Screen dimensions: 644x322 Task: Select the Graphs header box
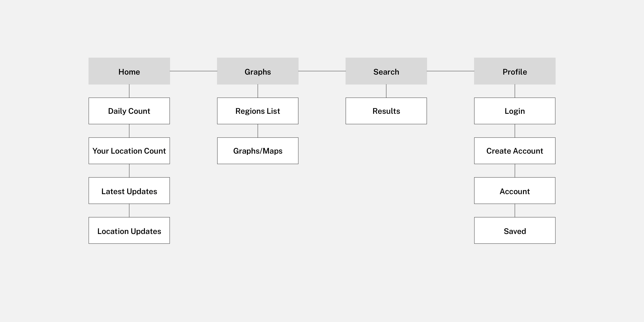coord(258,71)
